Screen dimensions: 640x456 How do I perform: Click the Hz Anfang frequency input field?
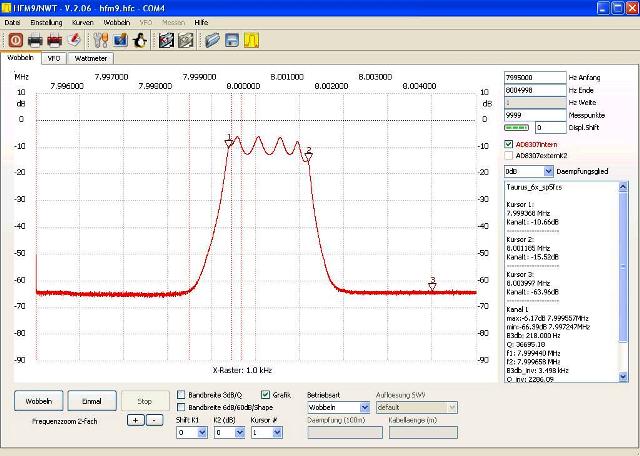coord(534,77)
